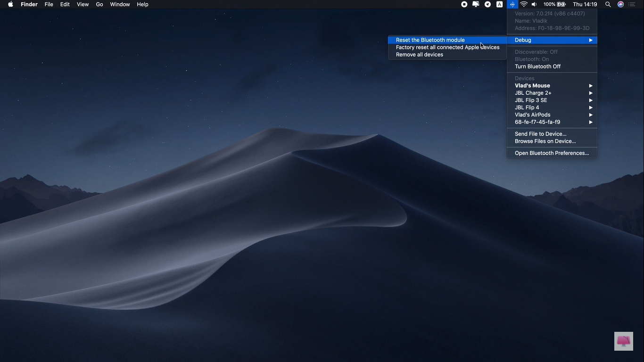
Task: Open the Help menu
Action: pos(142,4)
